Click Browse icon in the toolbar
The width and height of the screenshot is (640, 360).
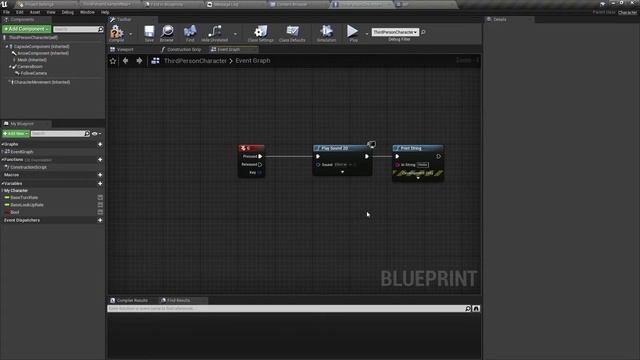(x=167, y=33)
